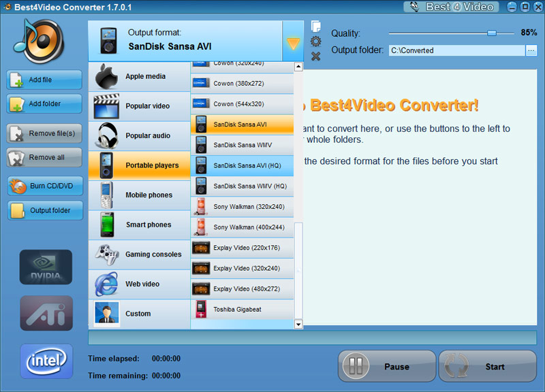Click the Toshiba Gigabeat device icon
The width and height of the screenshot is (545, 392).
pos(201,309)
